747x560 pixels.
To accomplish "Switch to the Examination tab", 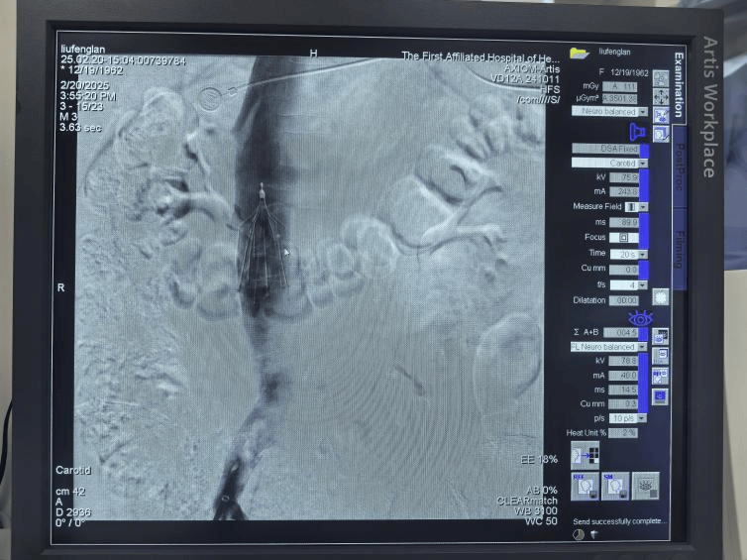I will (x=679, y=84).
